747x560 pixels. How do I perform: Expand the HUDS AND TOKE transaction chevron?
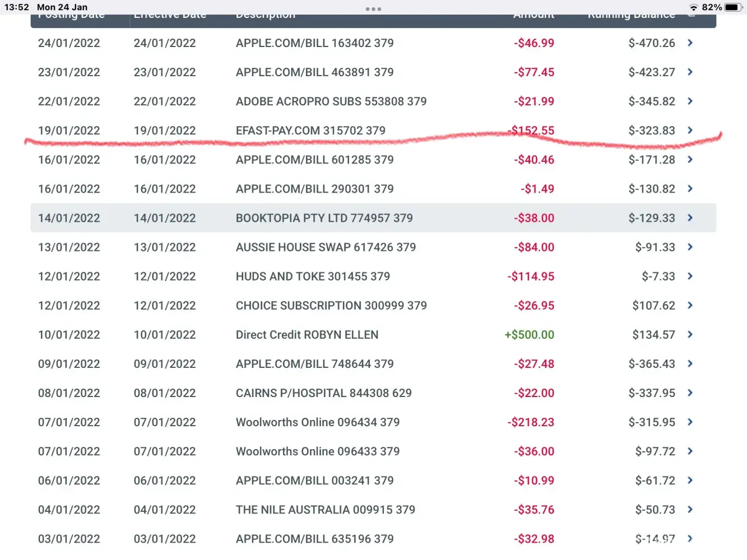point(690,276)
